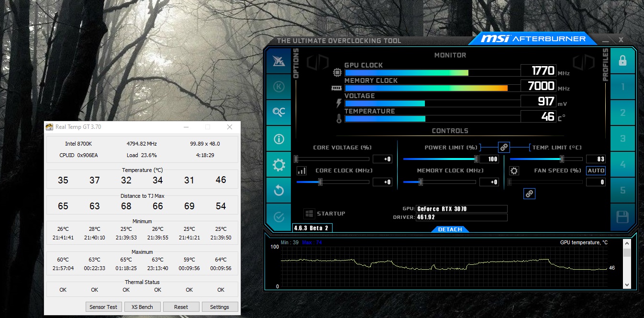Click Real Temp clock speed 4794.82 MHz
Screen dimensions: 644x318
(x=142, y=144)
